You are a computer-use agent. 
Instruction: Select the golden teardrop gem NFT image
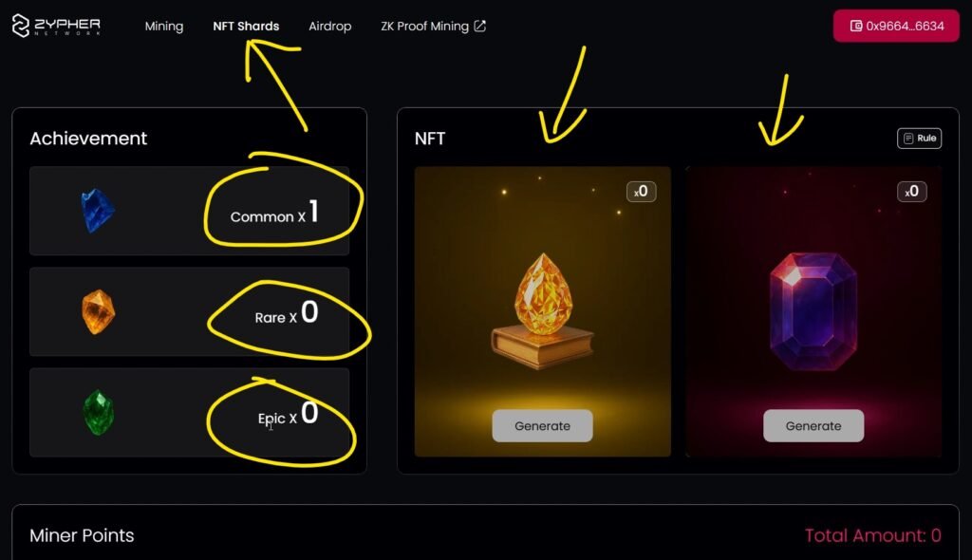(542, 310)
